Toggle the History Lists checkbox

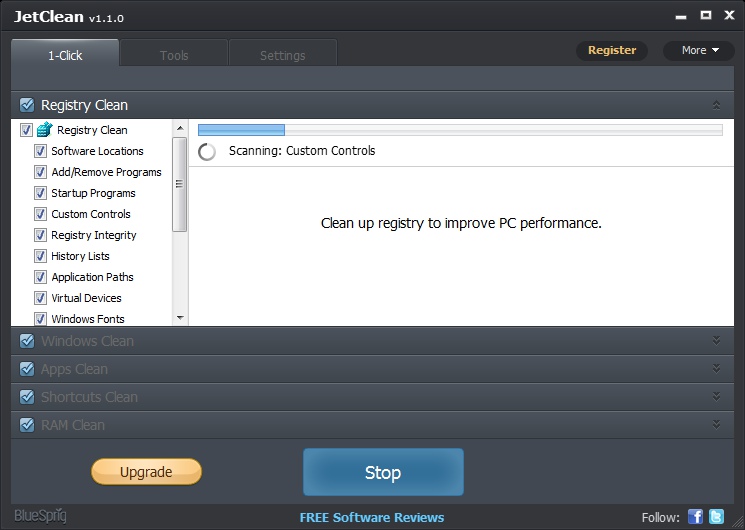[40, 256]
